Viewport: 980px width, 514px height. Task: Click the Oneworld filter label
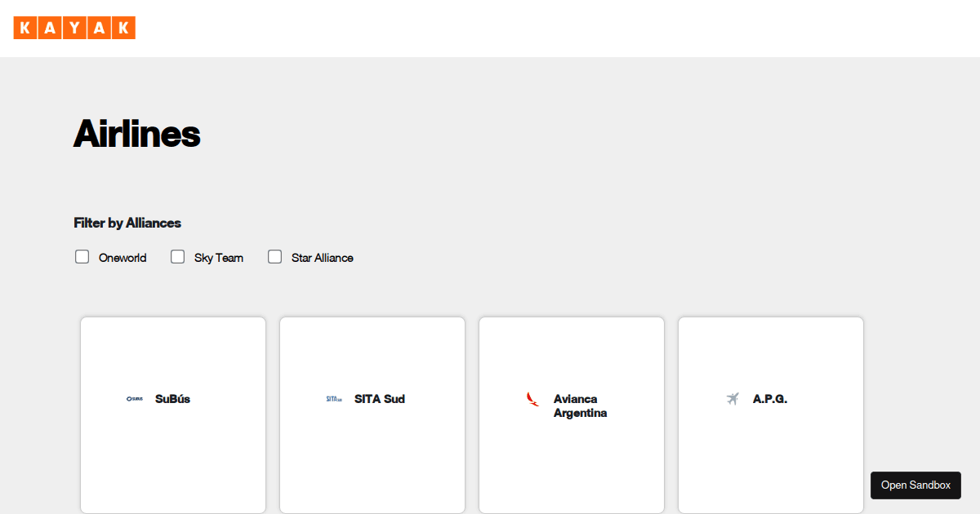click(122, 258)
